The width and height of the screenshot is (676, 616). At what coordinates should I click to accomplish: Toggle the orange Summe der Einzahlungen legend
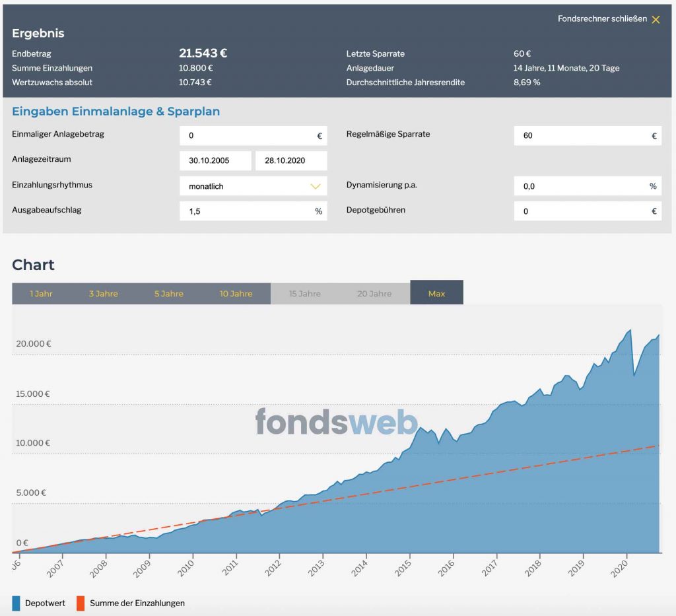click(80, 603)
